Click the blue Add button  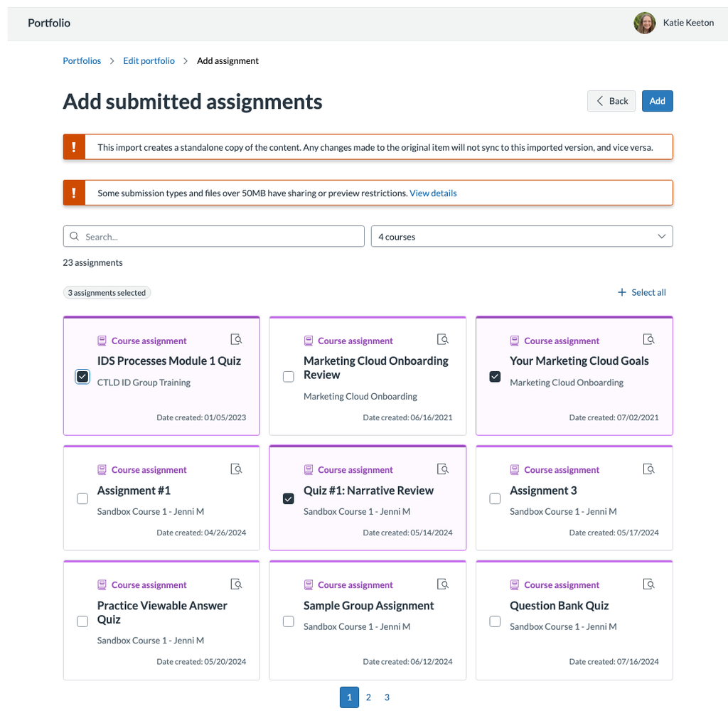tap(657, 101)
